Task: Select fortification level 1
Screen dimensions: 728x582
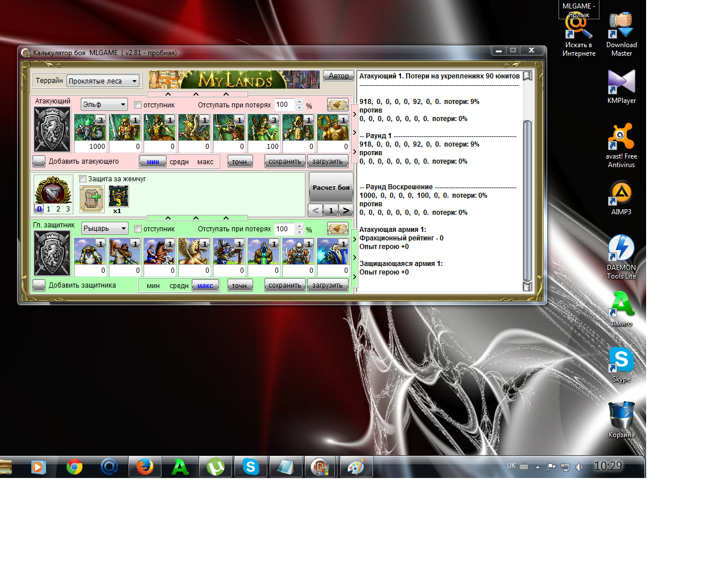Action: coord(48,209)
